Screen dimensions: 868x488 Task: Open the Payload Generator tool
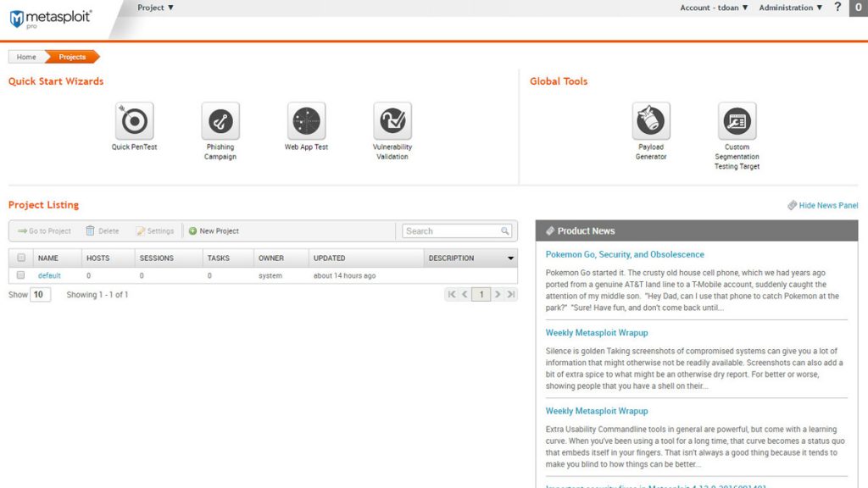point(651,121)
